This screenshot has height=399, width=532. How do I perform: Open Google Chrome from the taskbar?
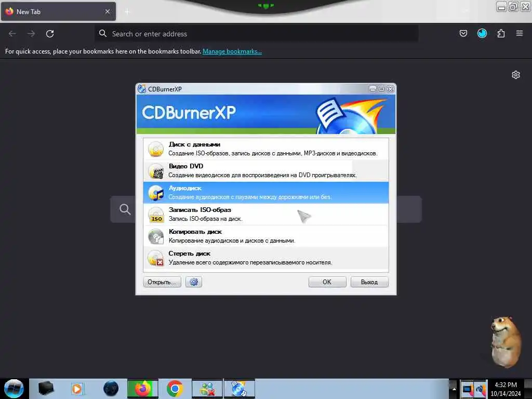175,389
